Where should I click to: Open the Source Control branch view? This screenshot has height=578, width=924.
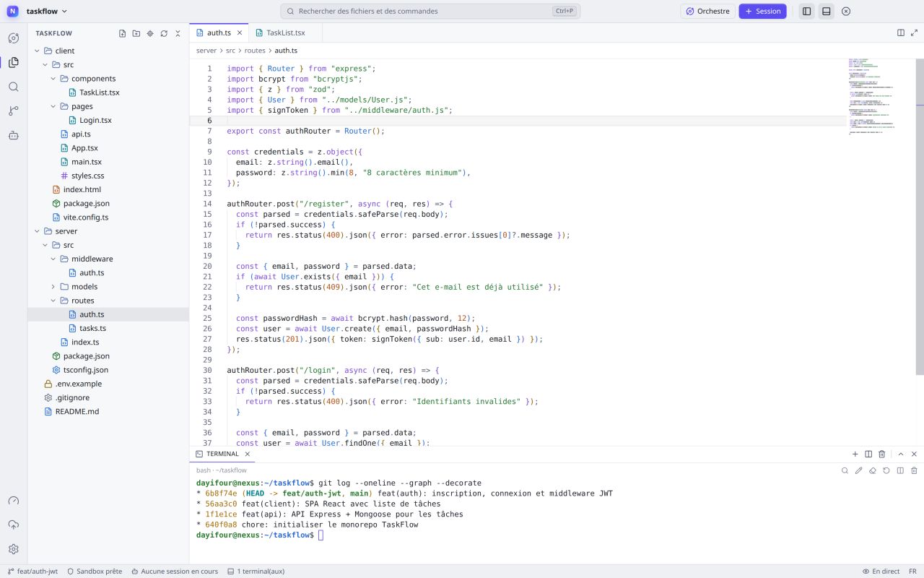coord(13,111)
